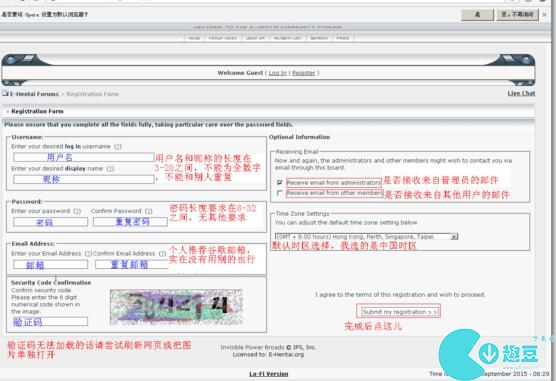The height and width of the screenshot is (381, 556).
Task: Click the captcha security code image
Action: click(177, 307)
